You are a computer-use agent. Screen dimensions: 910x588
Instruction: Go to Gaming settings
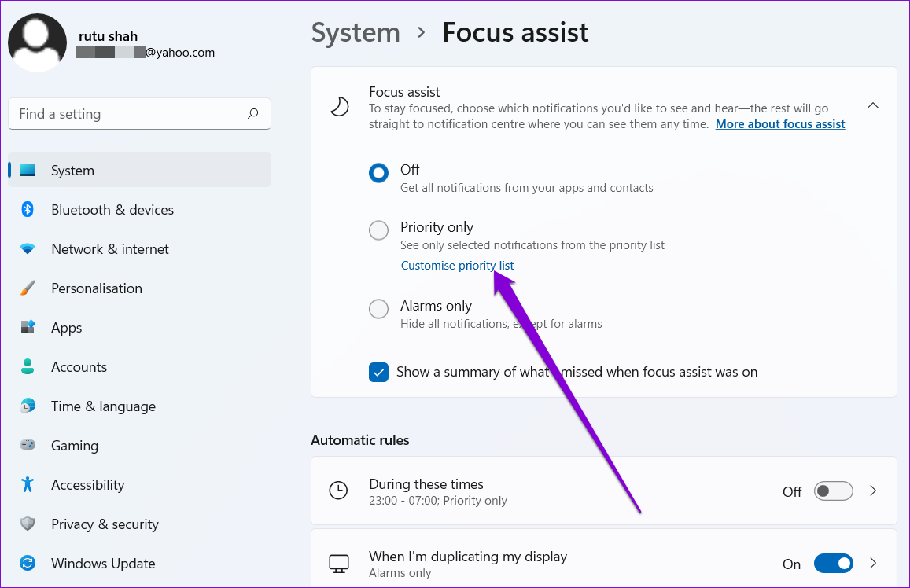point(139,446)
